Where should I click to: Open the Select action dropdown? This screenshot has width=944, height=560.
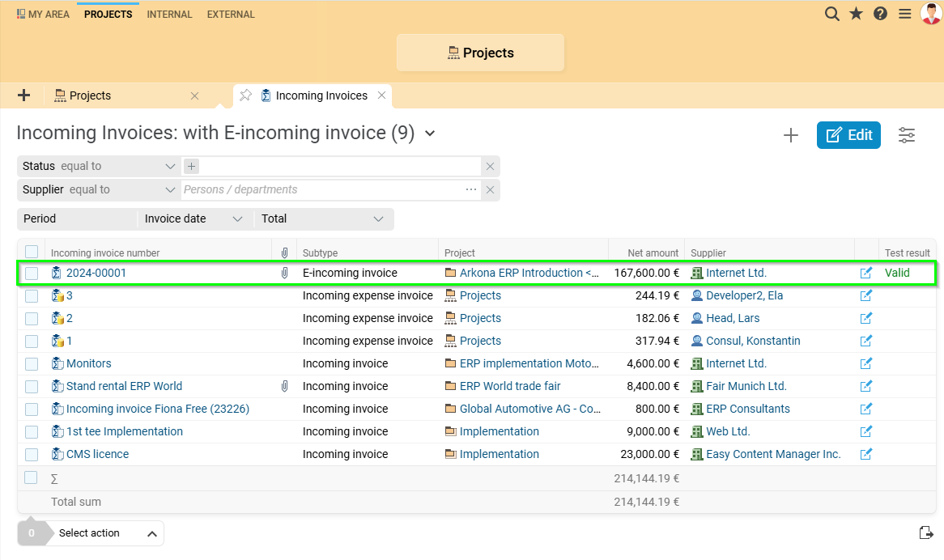(105, 533)
